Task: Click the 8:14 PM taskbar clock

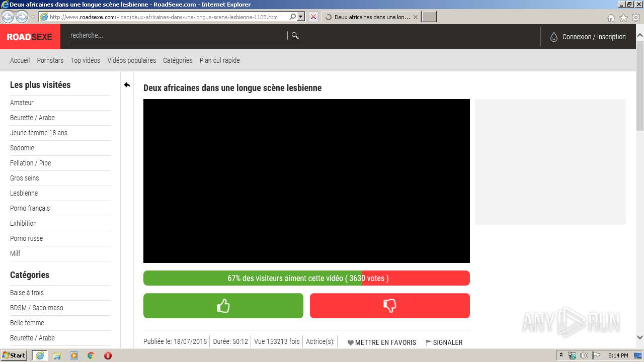Action: 618,355
